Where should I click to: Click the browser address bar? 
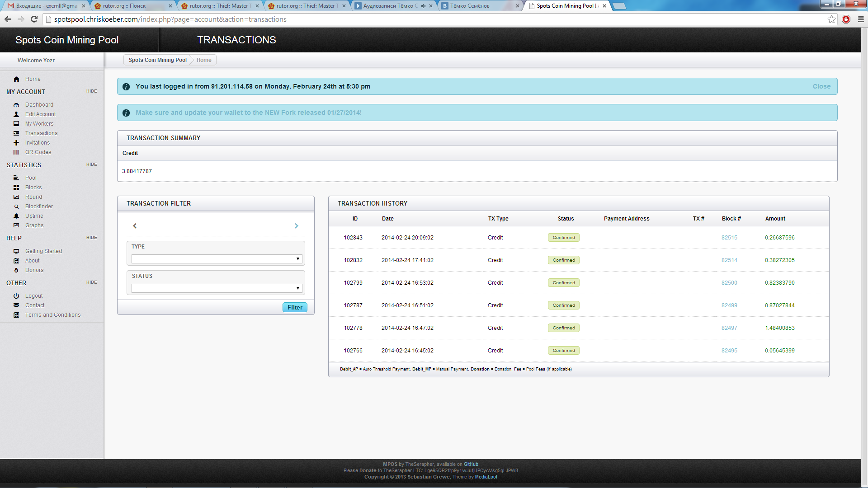click(x=407, y=19)
